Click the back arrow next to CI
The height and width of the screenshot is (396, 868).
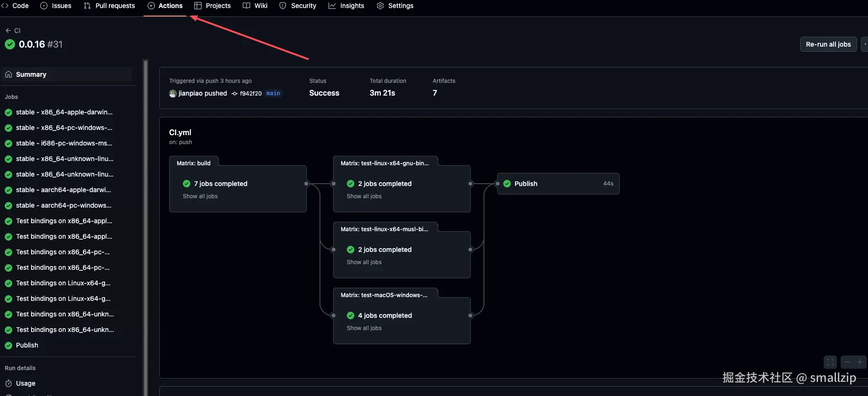point(8,31)
